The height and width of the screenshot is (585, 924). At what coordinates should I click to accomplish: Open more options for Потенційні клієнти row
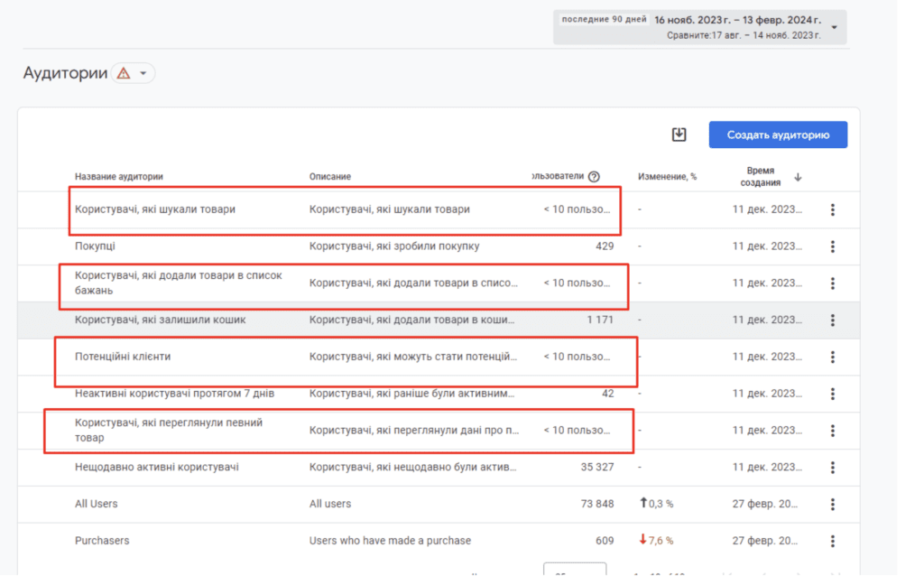coord(833,357)
